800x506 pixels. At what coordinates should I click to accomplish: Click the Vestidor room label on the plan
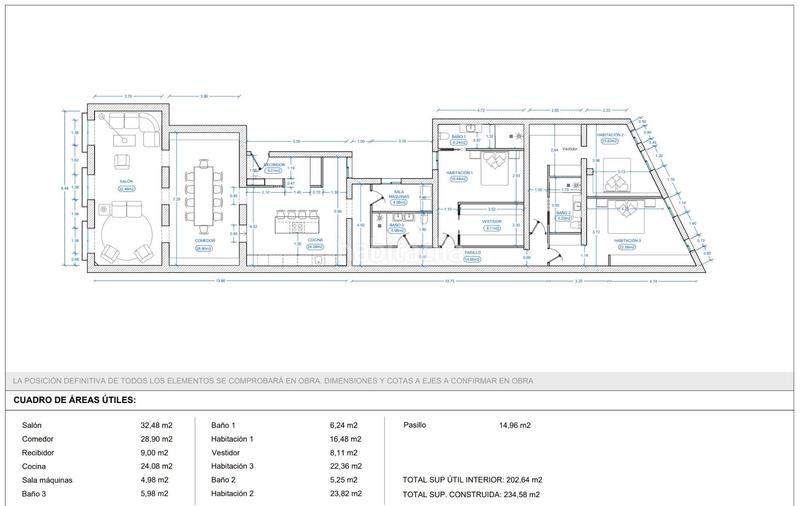pyautogui.click(x=491, y=222)
